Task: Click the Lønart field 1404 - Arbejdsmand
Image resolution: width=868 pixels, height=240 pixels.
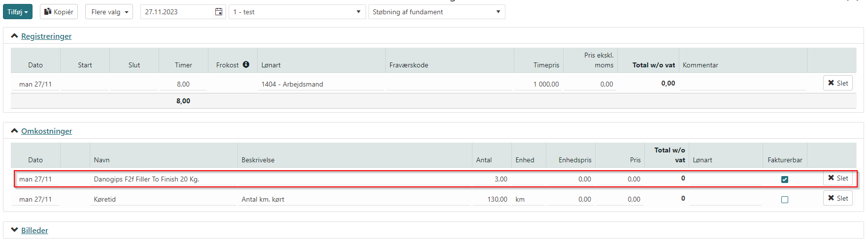Action: tap(320, 84)
